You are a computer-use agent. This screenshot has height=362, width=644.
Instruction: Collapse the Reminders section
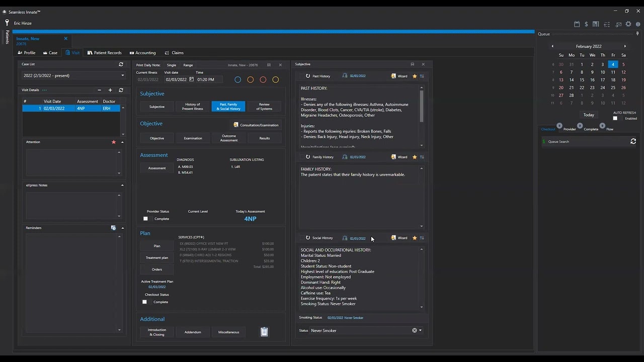122,228
